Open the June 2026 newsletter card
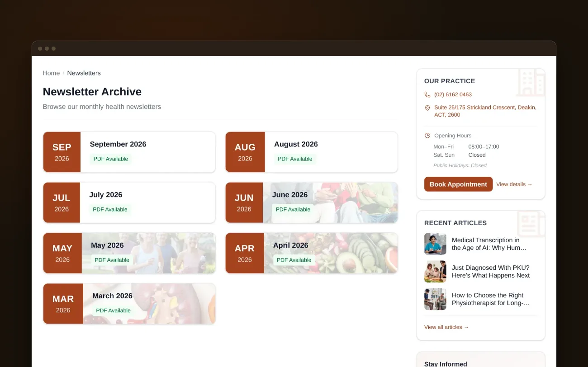The height and width of the screenshot is (367, 588). click(x=312, y=202)
